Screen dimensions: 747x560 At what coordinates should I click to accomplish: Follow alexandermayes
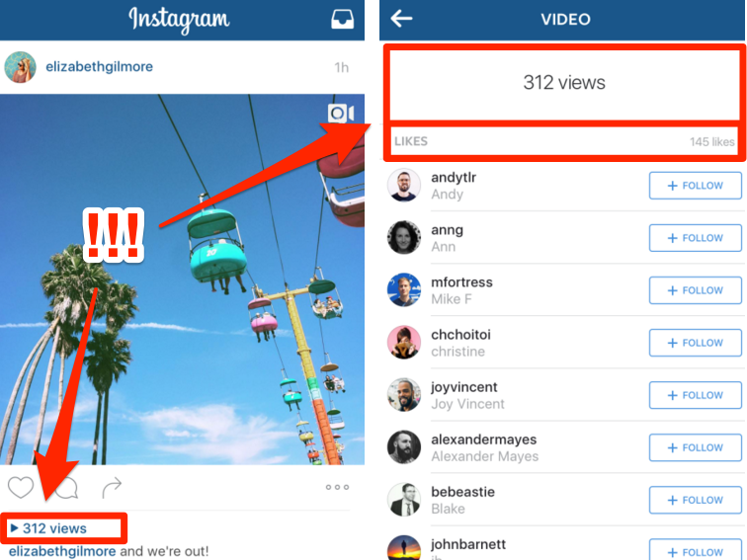(x=695, y=447)
